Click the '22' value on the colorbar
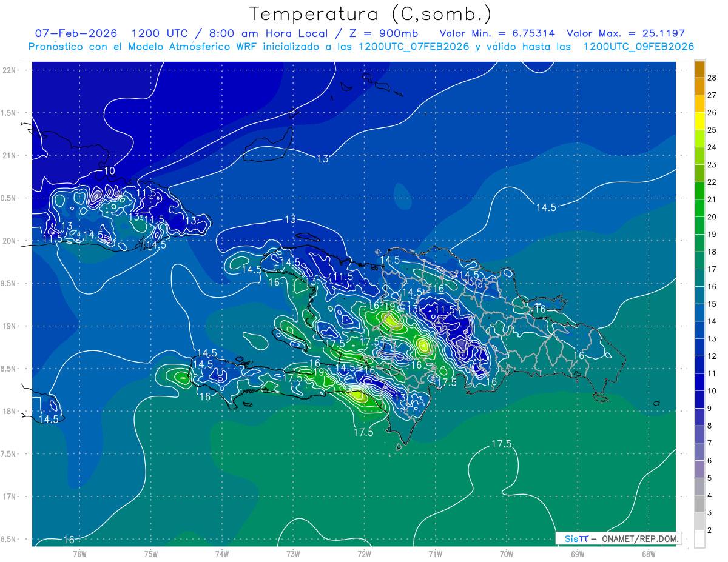Viewport: 728px width, 562px height. point(712,182)
